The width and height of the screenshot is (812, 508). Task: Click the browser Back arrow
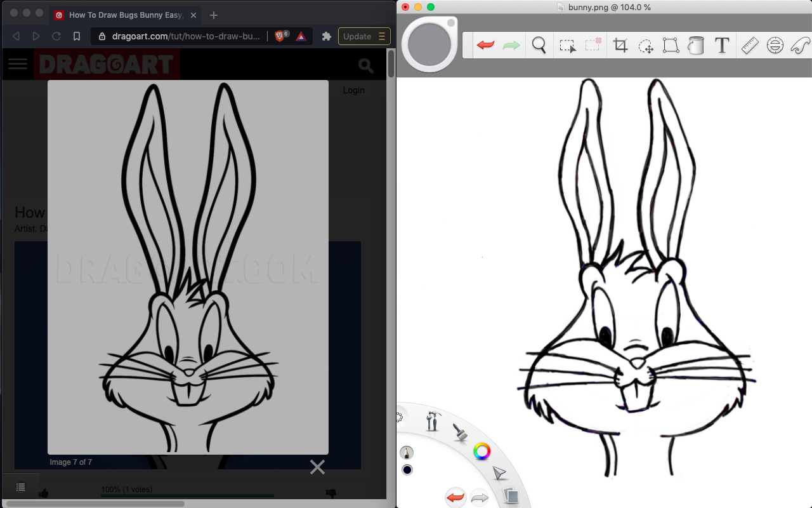click(x=16, y=36)
